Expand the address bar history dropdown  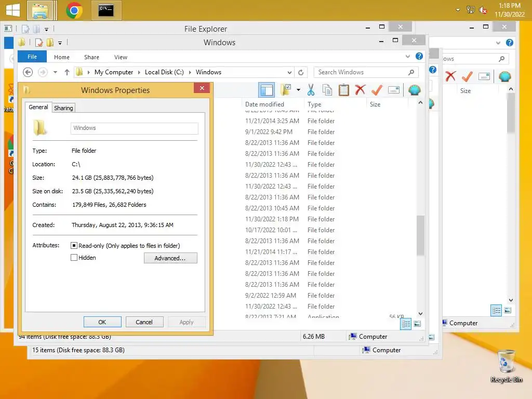point(289,72)
